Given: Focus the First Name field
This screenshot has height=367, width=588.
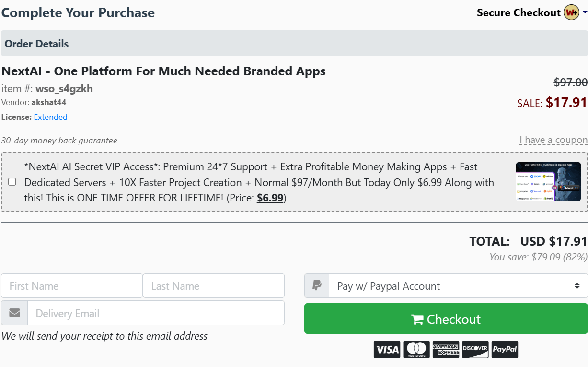Looking at the screenshot, I should click(x=72, y=286).
